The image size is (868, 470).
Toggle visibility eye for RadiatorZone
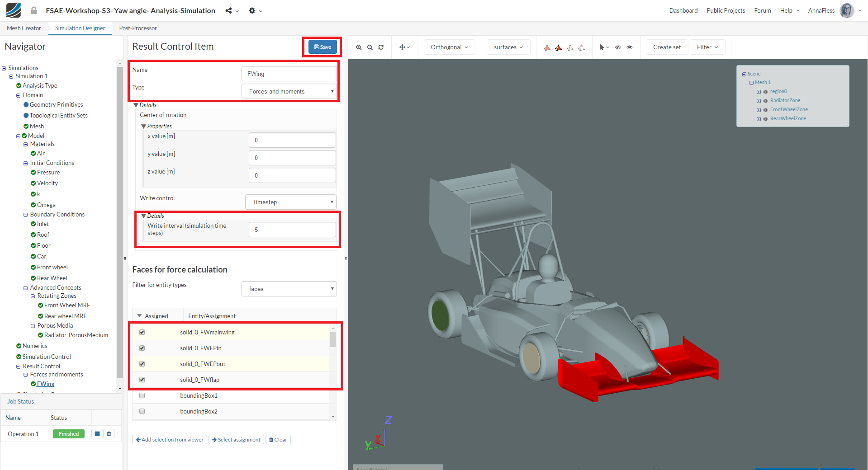point(766,101)
